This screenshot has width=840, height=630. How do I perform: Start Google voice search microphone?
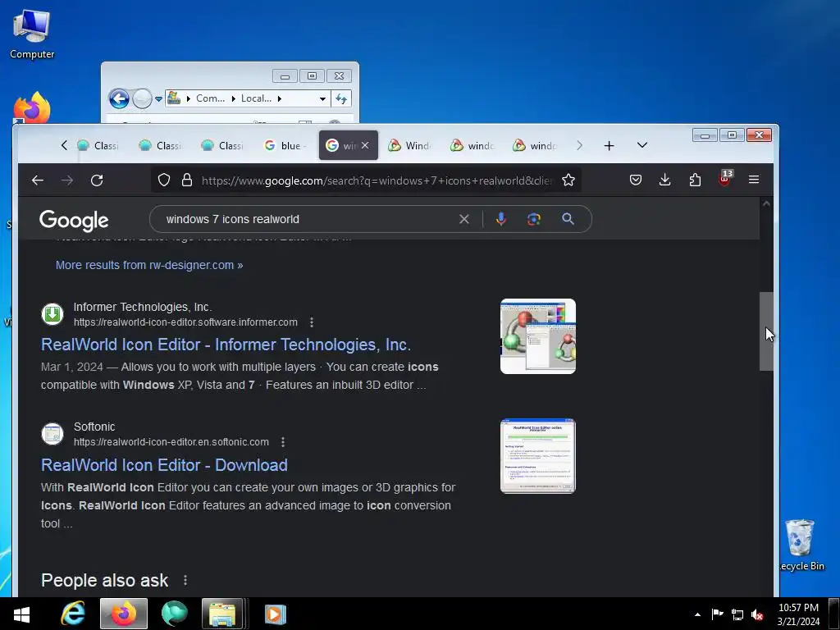pos(501,219)
